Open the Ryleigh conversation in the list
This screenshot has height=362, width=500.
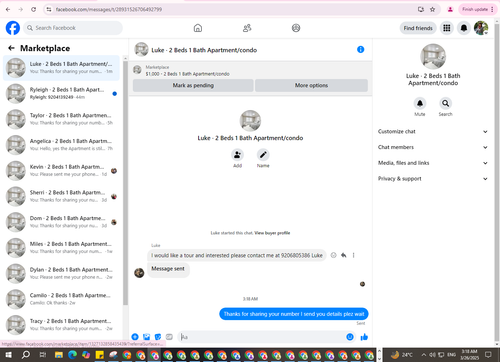point(61,93)
